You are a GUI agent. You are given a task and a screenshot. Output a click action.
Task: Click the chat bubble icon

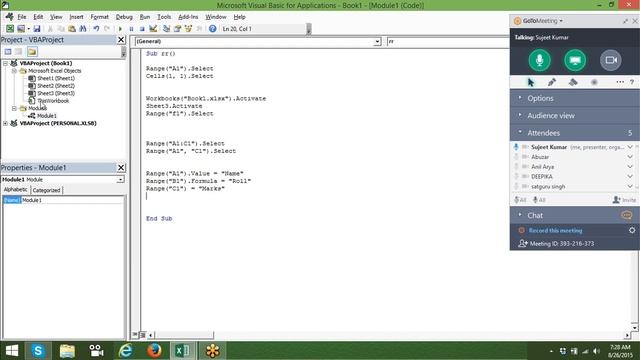627,215
